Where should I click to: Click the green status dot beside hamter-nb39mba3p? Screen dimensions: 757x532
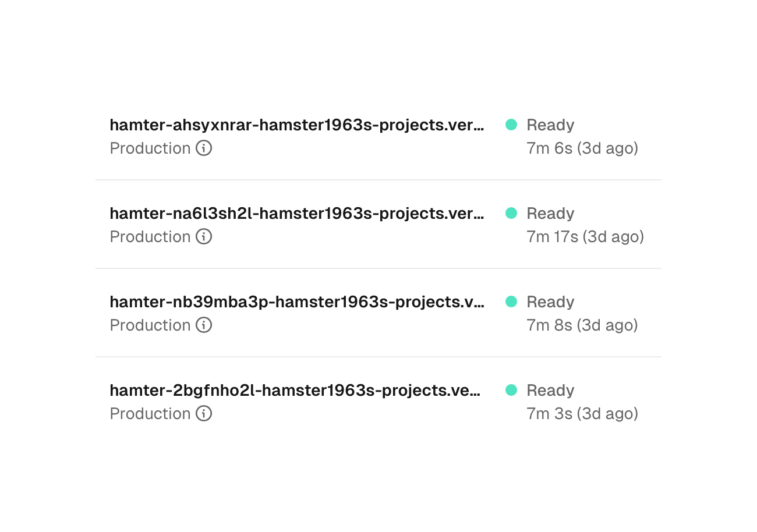pyautogui.click(x=511, y=302)
